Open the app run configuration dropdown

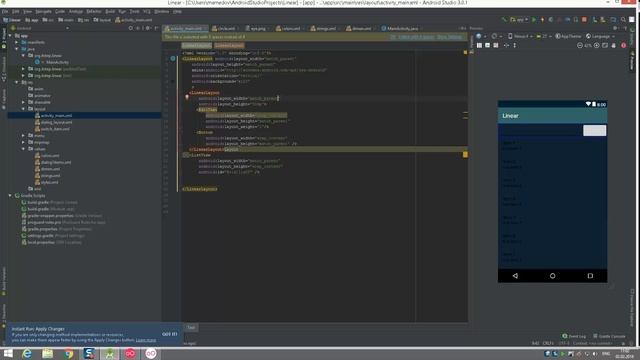click(x=519, y=20)
